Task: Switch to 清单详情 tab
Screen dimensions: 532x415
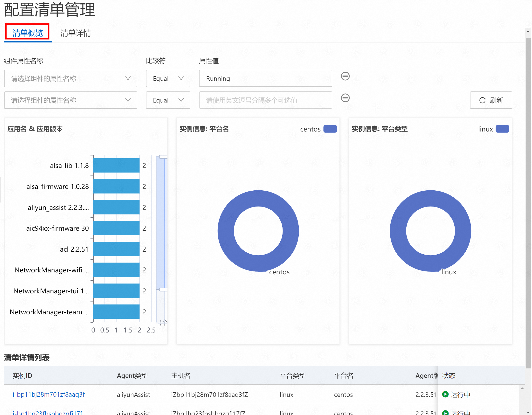Action: 76,33
